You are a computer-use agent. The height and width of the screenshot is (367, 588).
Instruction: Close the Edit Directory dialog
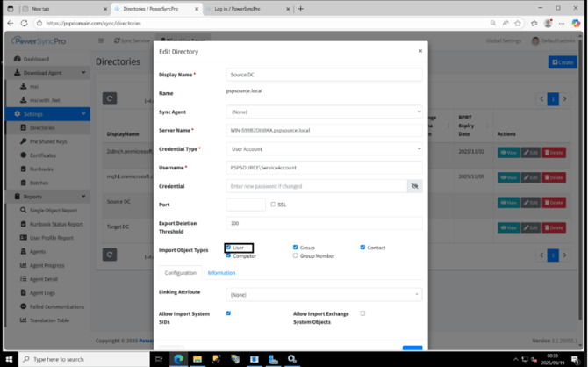[x=420, y=51]
